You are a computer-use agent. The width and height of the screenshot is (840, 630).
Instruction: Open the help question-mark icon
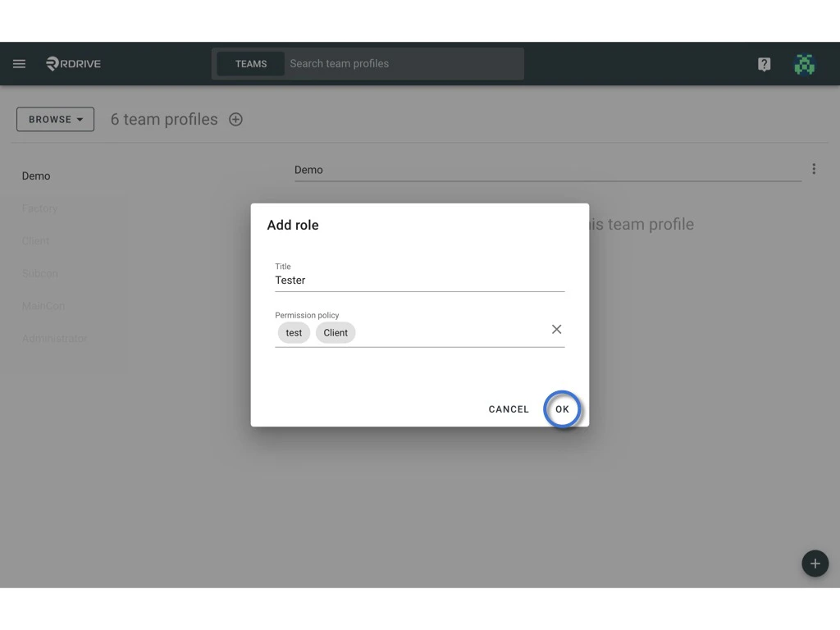point(764,63)
